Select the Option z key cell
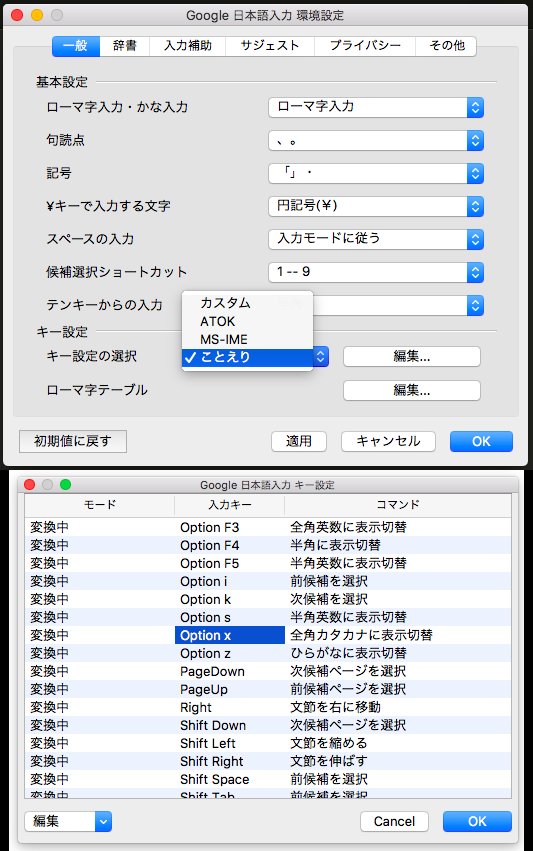 click(x=230, y=653)
